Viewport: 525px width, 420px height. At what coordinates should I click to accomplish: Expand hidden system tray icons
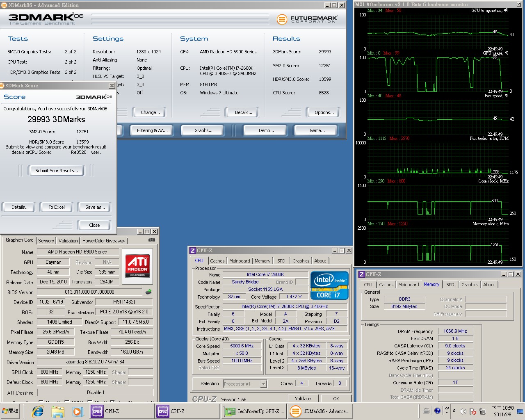(x=454, y=411)
